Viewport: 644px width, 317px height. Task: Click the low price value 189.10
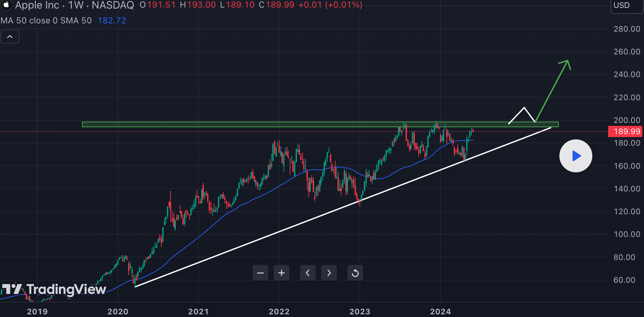(x=240, y=5)
